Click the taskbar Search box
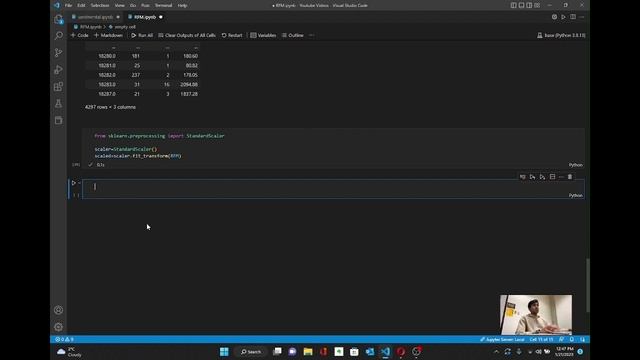 pyautogui.click(x=251, y=351)
